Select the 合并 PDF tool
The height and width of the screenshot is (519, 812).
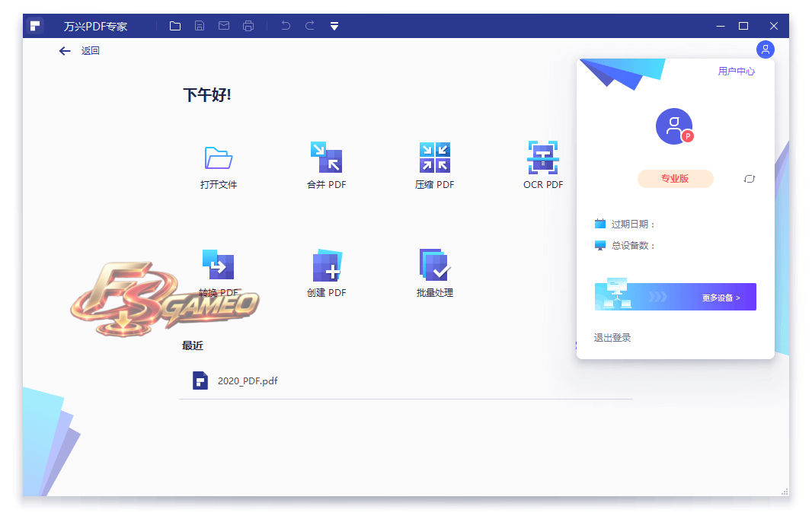pos(326,158)
